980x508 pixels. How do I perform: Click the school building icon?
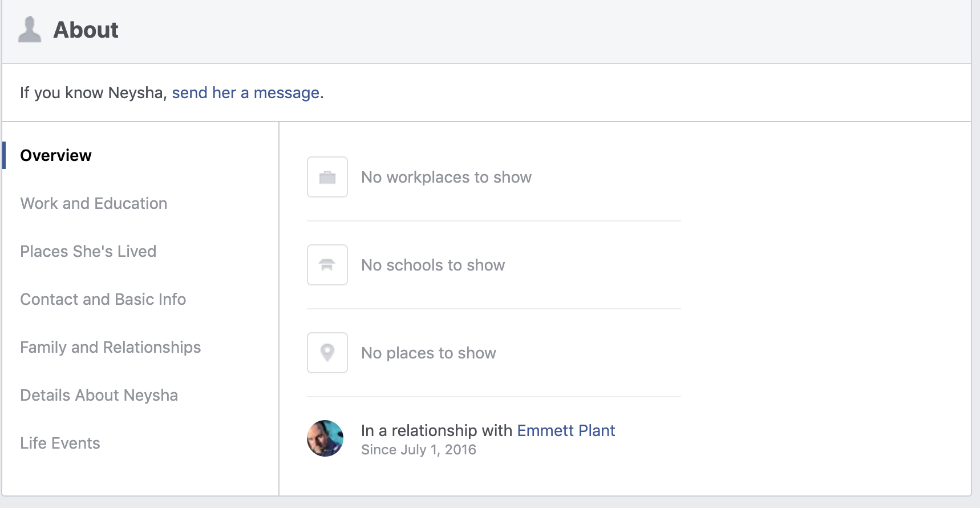coord(327,265)
